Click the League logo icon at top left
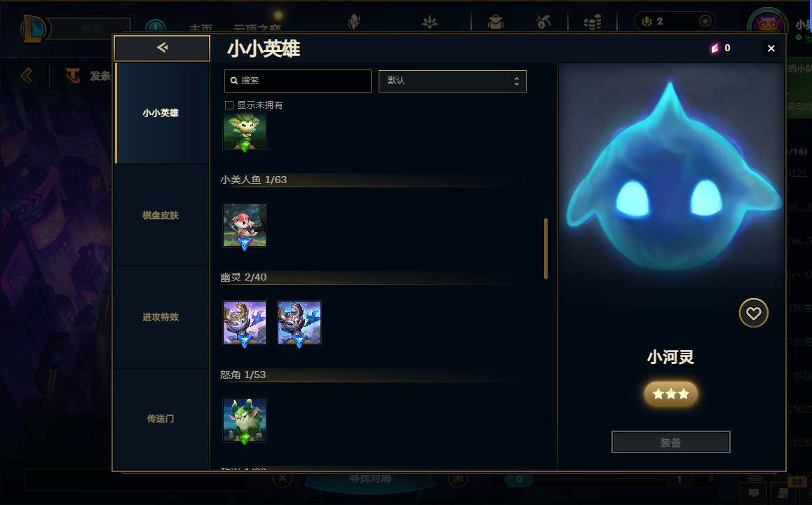Viewport: 812px width, 505px height. coord(34,29)
